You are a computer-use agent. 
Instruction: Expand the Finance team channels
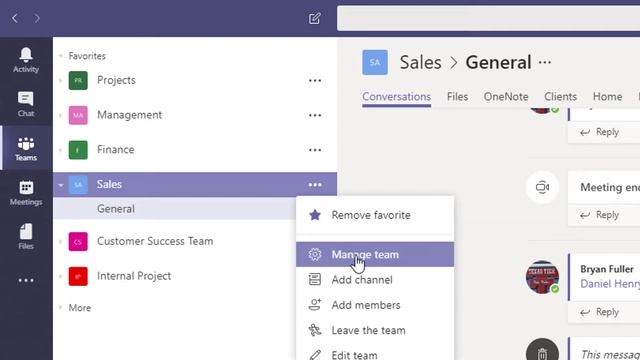[60, 150]
